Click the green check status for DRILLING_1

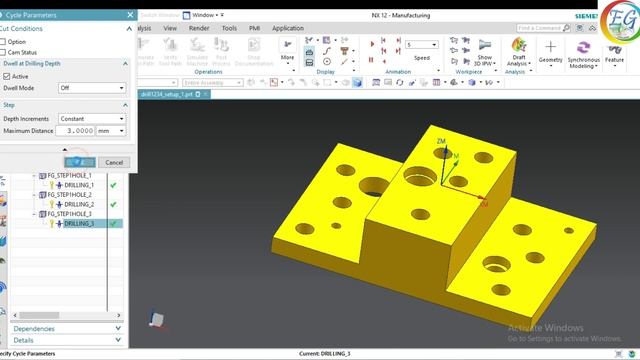113,185
